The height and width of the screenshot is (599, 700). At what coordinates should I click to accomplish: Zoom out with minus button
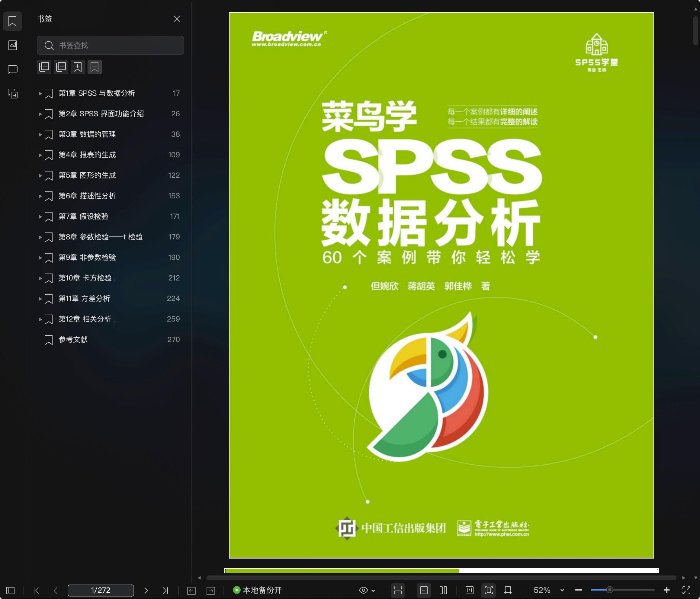tap(578, 590)
